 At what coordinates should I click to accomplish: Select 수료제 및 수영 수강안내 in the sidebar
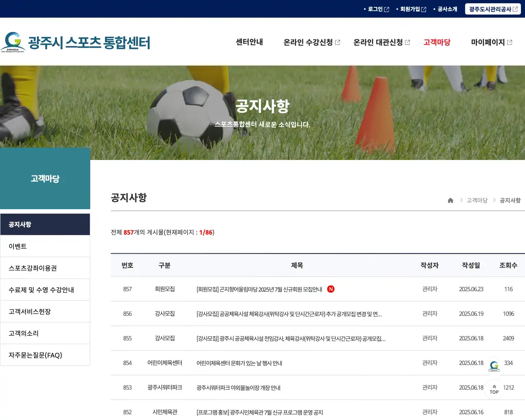45,290
